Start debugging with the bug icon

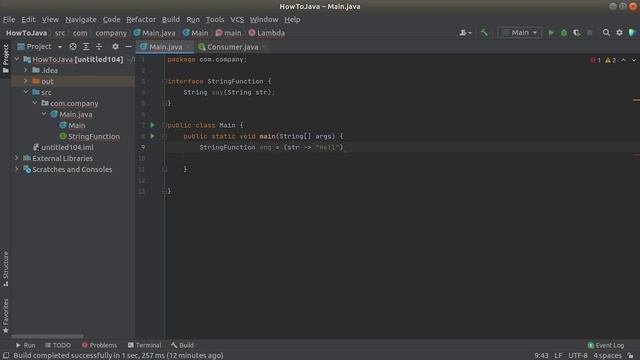(x=564, y=33)
